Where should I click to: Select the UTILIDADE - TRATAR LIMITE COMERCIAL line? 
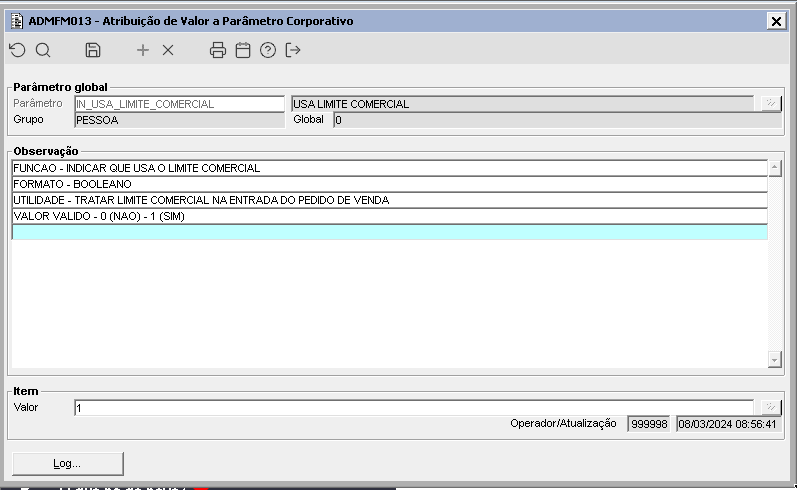point(389,200)
